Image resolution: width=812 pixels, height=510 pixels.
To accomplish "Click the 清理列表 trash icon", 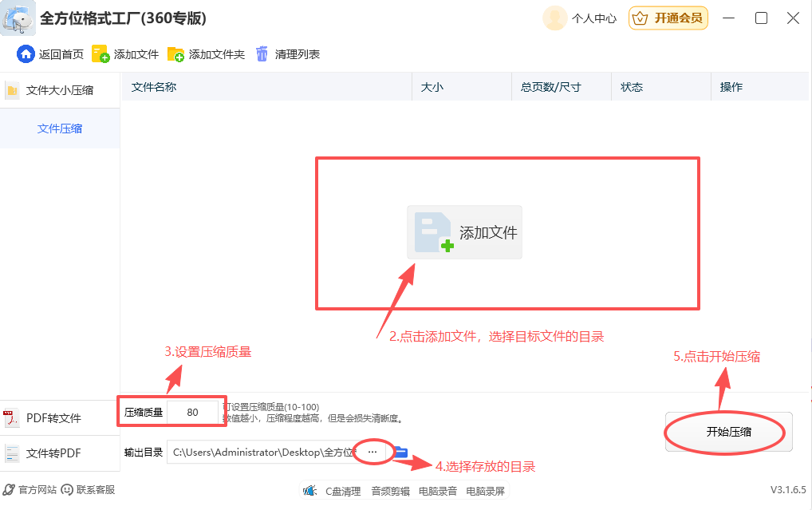I will point(262,54).
